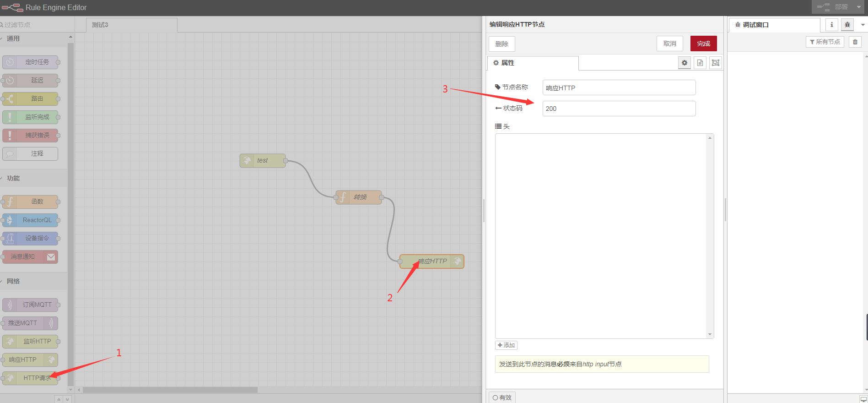
Task: Select the 监听HTTP palette node
Action: 31,342
